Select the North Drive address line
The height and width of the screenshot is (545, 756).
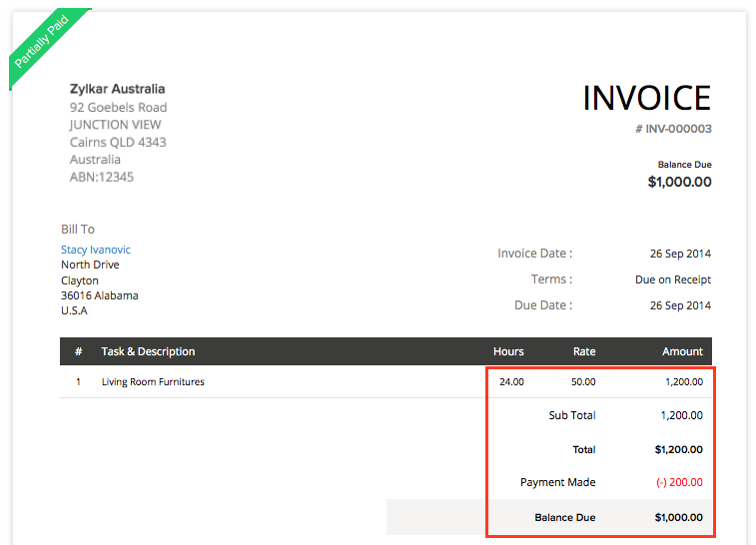(x=90, y=265)
